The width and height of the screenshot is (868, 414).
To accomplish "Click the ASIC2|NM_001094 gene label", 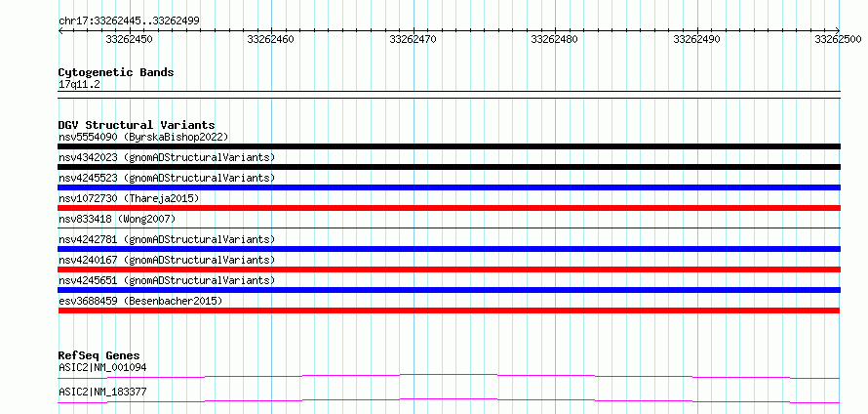I will pos(102,367).
